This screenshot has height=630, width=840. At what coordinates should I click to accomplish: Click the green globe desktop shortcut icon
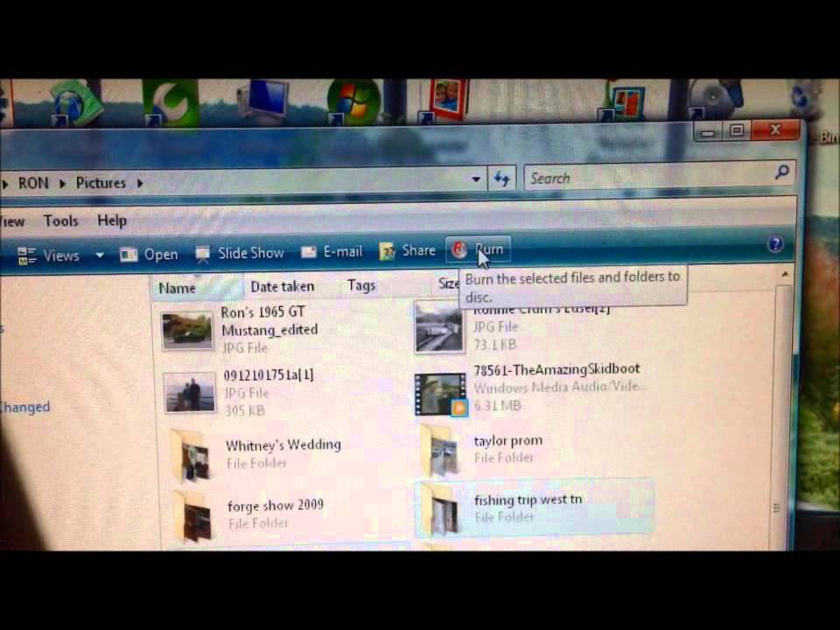(76, 101)
